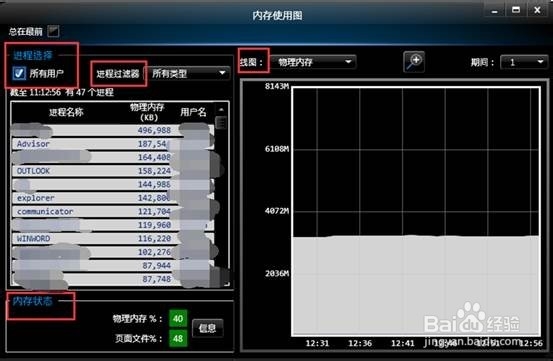Sort by 进程名称 column header

(x=66, y=112)
